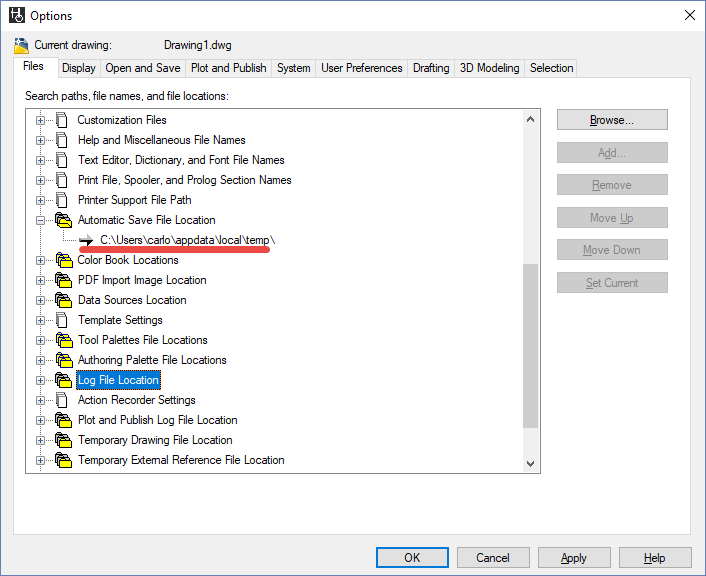Expand the Customization Files node
706x576 pixels.
point(40,120)
